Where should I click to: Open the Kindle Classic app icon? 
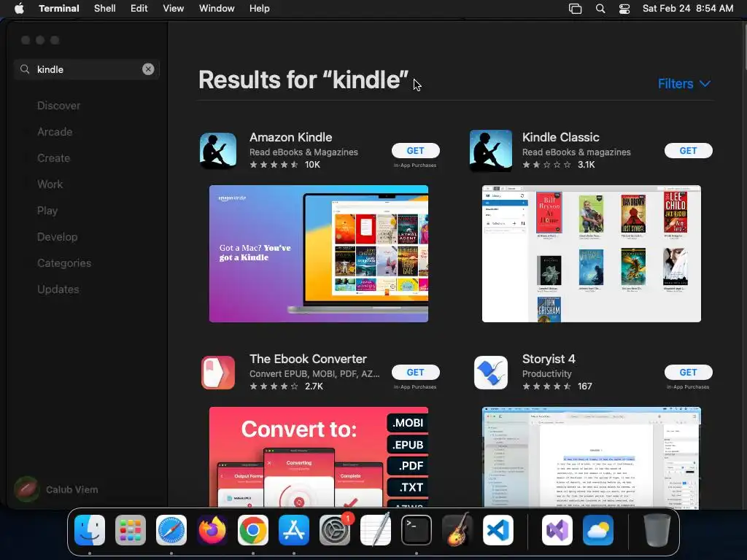491,151
